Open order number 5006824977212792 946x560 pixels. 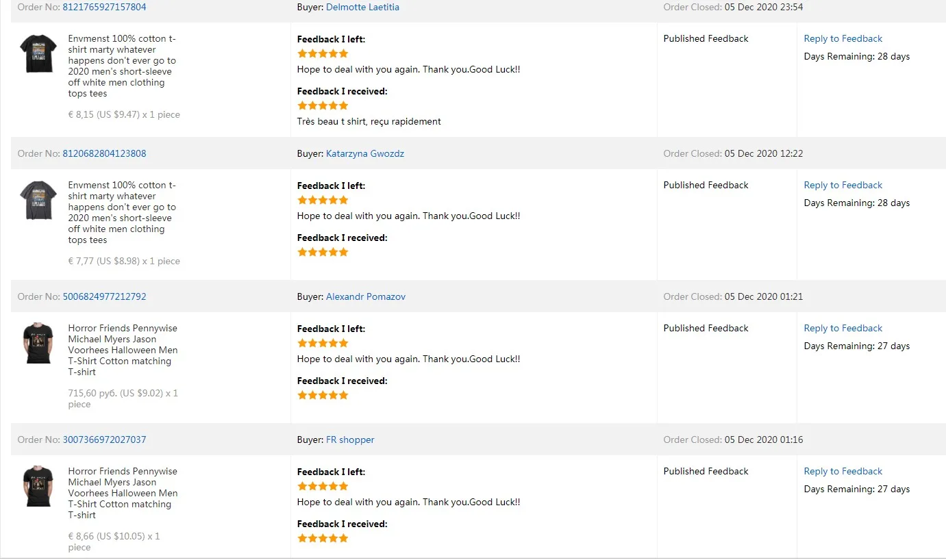coord(104,296)
